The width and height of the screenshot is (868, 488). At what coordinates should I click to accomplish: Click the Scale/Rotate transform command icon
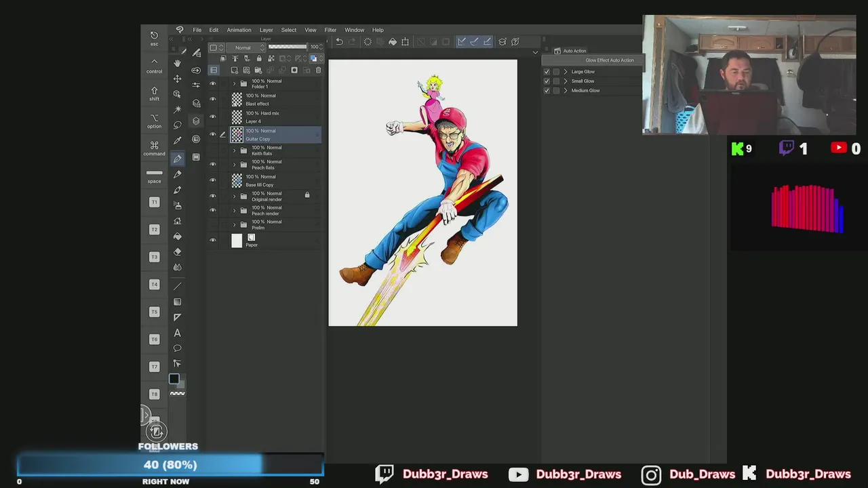coord(405,41)
